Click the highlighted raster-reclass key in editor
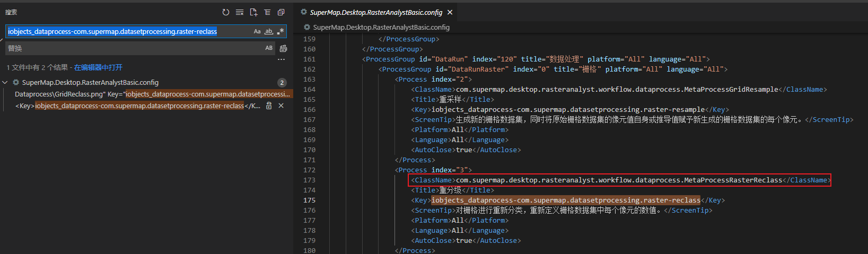The width and height of the screenshot is (868, 254). click(x=566, y=200)
